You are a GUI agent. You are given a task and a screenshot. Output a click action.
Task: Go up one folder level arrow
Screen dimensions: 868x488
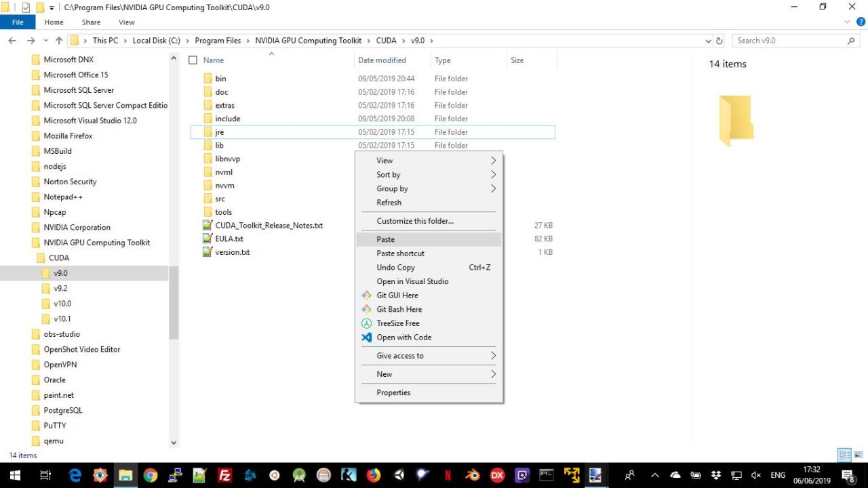pyautogui.click(x=59, y=41)
